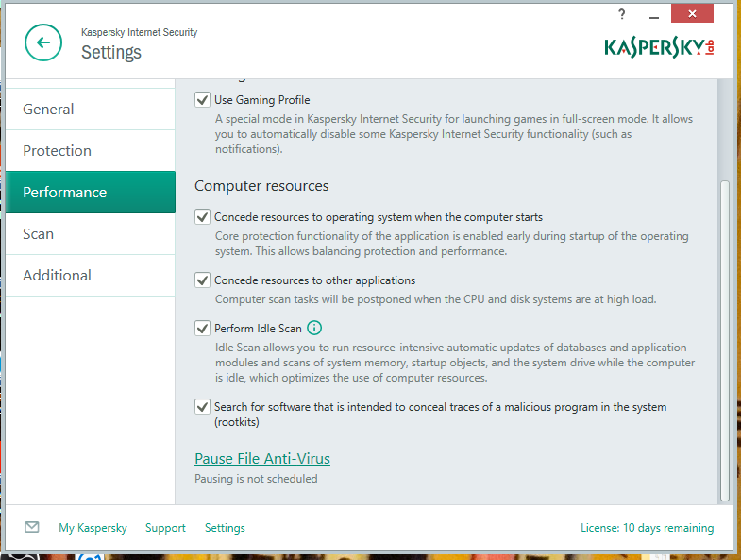Open the Scan settings section
This screenshot has width=741, height=560.
tap(91, 233)
